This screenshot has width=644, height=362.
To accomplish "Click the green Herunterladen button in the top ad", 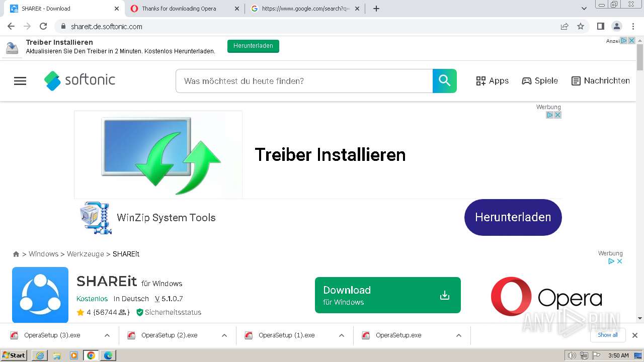I will point(253,46).
